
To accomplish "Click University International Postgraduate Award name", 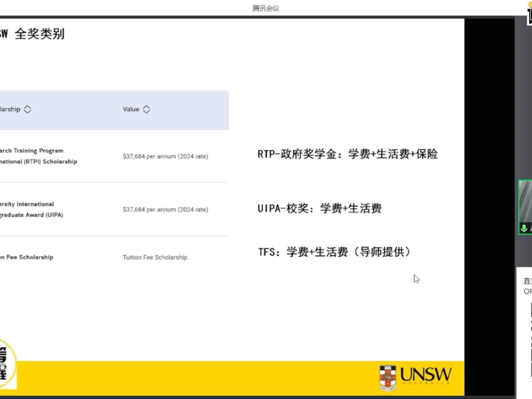I will click(31, 209).
